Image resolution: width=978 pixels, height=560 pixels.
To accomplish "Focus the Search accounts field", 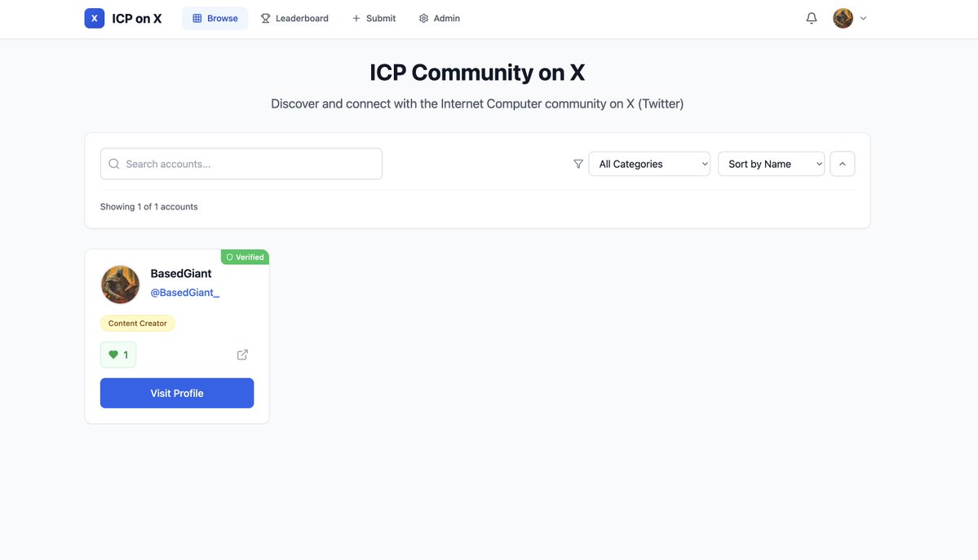I will [241, 164].
